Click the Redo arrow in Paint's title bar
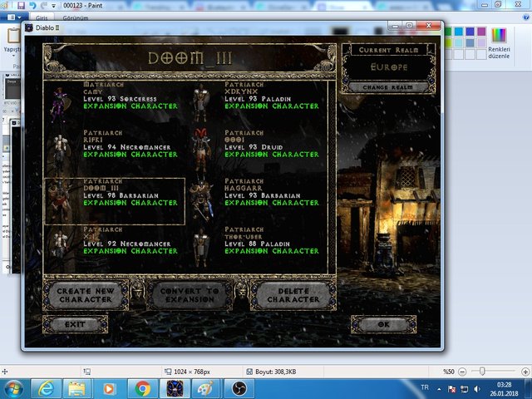This screenshot has width=532, height=399. pos(43,5)
